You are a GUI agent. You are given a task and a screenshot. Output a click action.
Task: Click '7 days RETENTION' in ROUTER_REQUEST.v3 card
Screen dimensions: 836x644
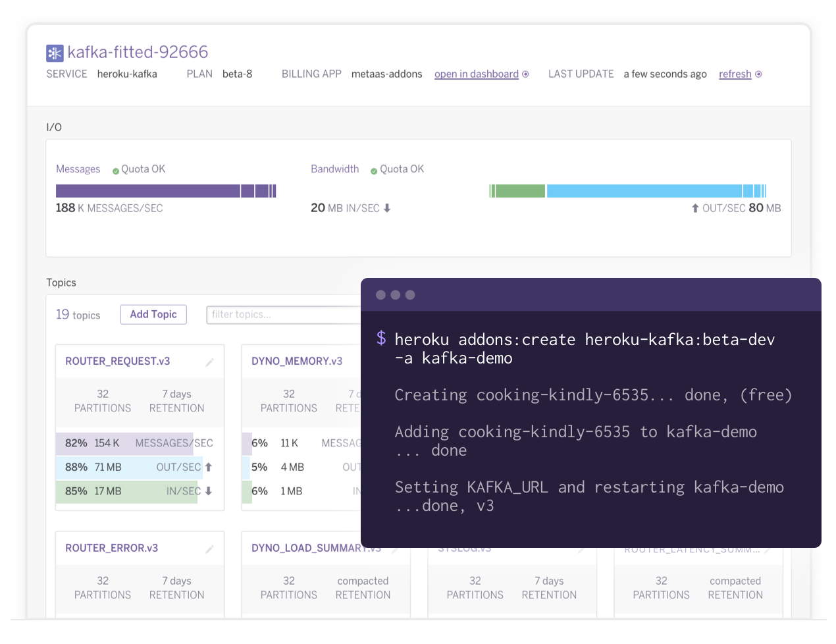(176, 401)
